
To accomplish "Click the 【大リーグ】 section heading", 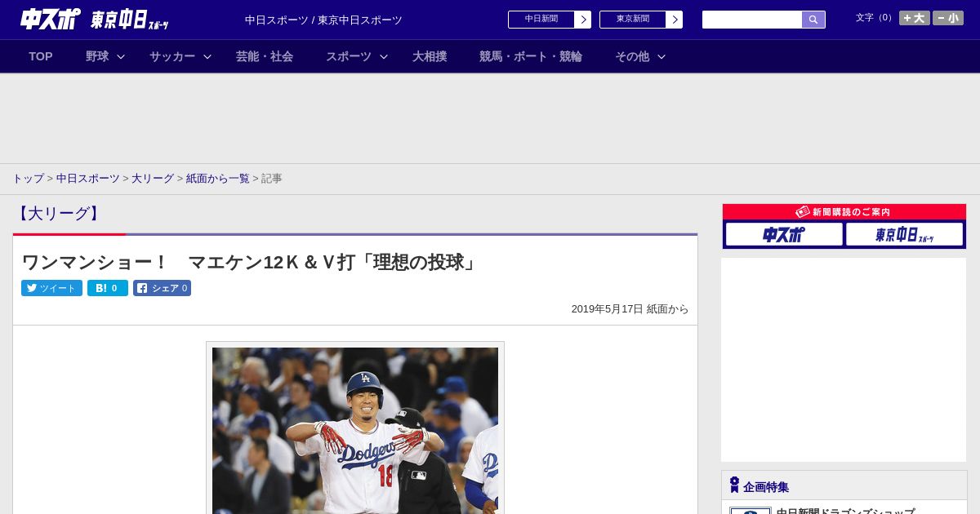I will (58, 214).
